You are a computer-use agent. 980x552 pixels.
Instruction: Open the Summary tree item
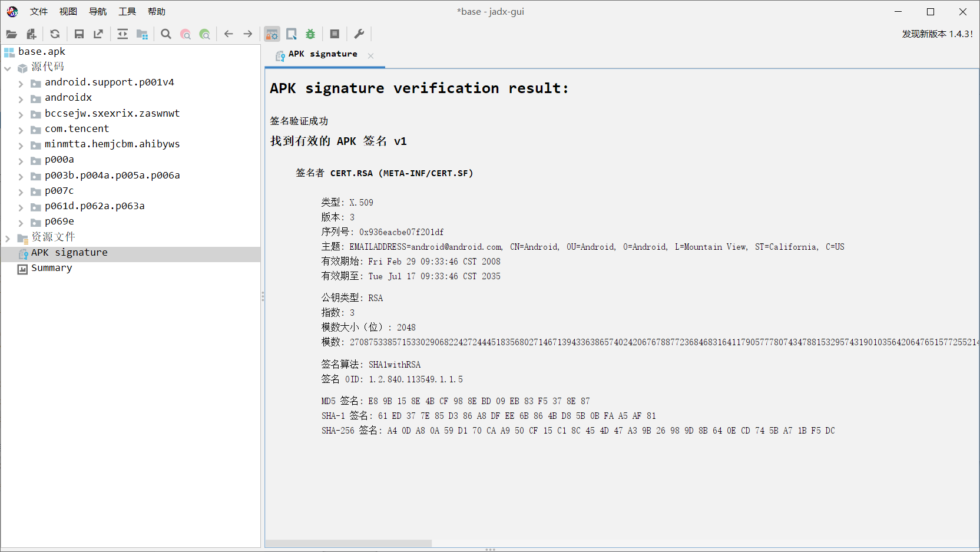pos(52,268)
